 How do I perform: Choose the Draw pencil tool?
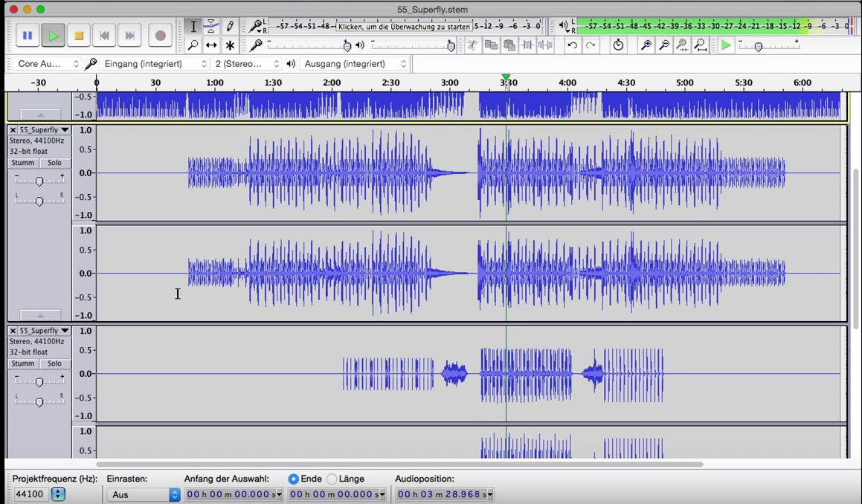coord(230,27)
